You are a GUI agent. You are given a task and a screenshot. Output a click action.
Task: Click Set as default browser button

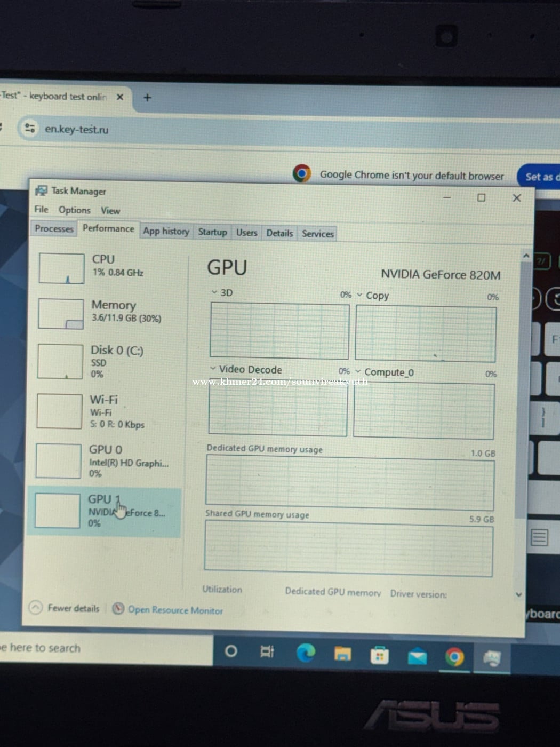[540, 177]
